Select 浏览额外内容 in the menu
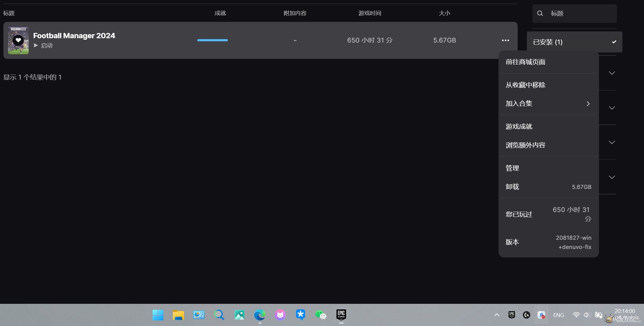The width and height of the screenshot is (644, 326). [548, 145]
